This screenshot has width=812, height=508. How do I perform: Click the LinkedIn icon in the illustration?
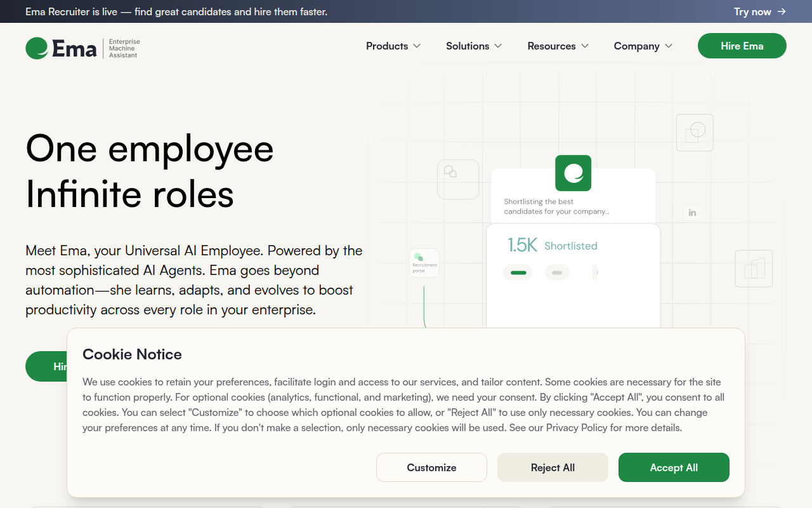[x=692, y=213]
